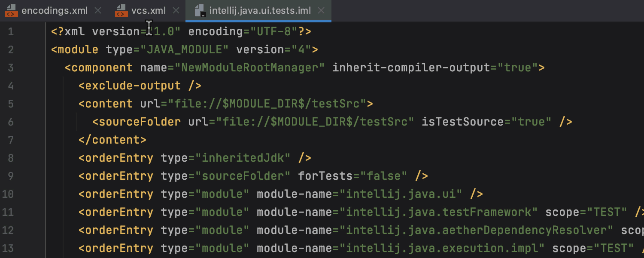Click the inherit-compiler-output attribute
The height and width of the screenshot is (258, 644).
coord(411,68)
